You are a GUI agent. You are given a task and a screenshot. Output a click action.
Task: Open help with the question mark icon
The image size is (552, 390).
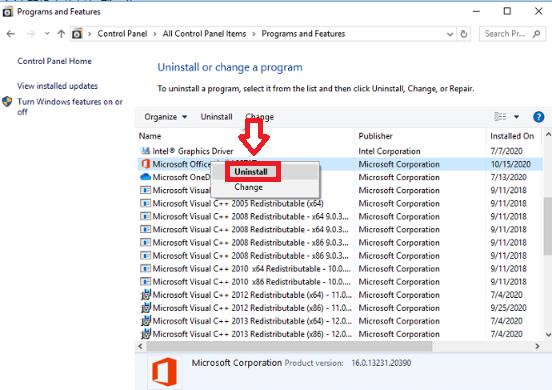point(538,117)
